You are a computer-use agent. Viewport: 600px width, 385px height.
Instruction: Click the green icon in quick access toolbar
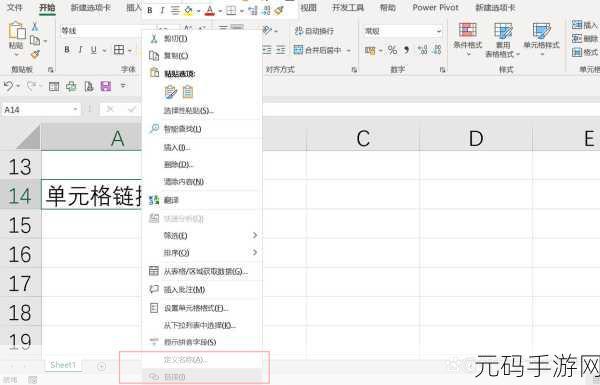[x=71, y=86]
